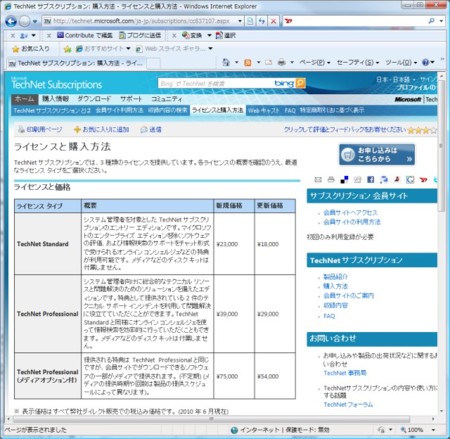Image resolution: width=450 pixels, height=439 pixels.
Task: Click the blue Help question mark icon
Action: [426, 62]
